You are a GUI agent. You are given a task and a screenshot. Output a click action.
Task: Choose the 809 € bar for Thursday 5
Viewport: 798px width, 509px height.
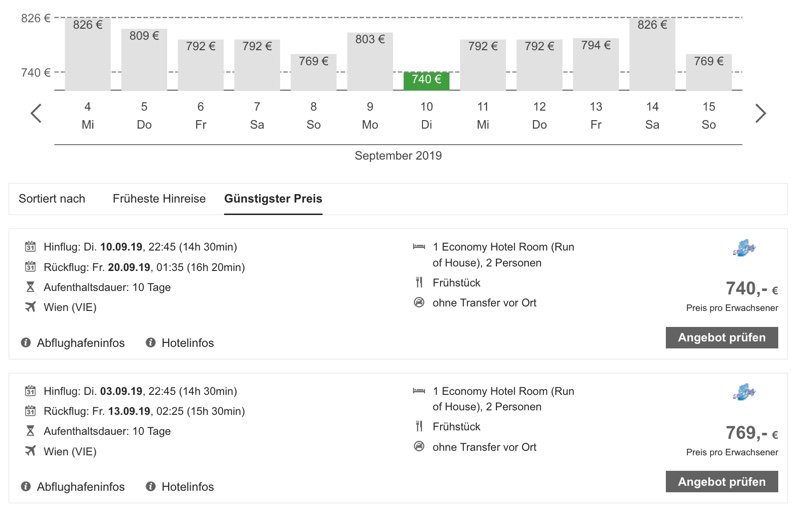click(x=144, y=58)
